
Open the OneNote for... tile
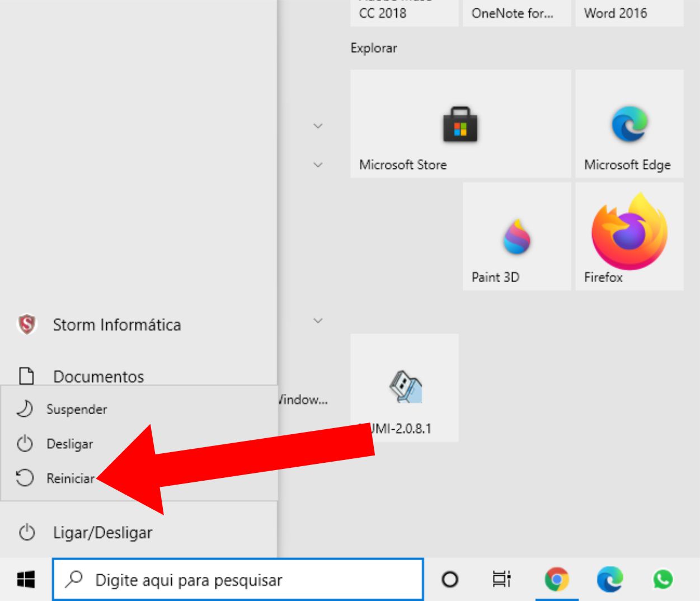pyautogui.click(x=517, y=13)
